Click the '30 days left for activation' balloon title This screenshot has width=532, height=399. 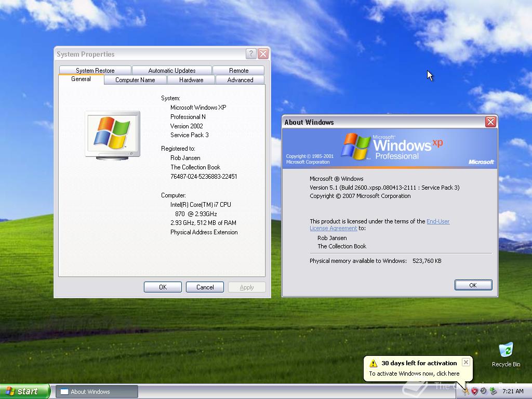tap(419, 363)
